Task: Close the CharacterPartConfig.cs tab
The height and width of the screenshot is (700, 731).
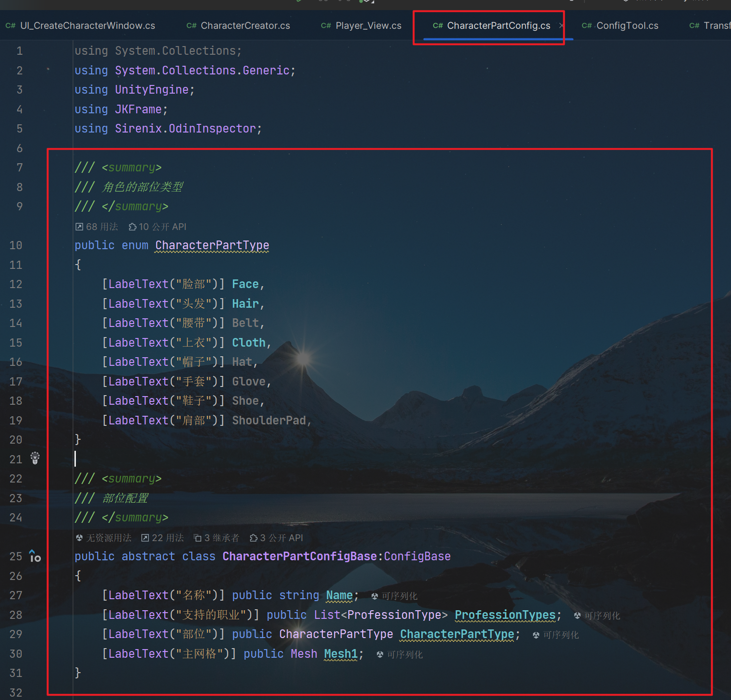Action: (561, 25)
